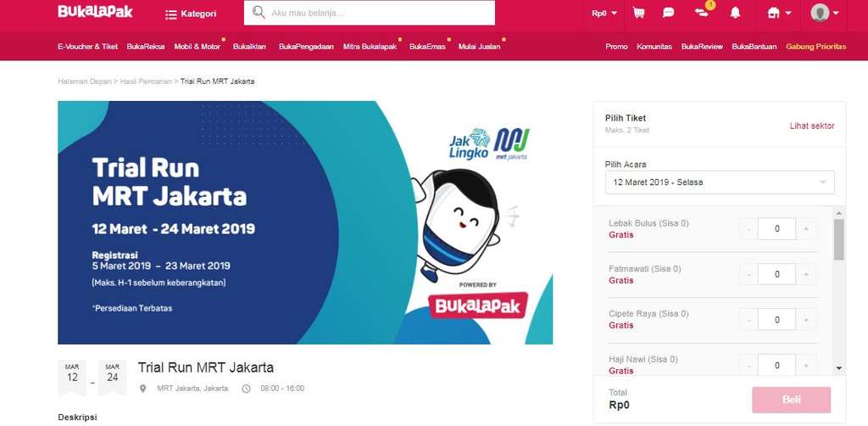This screenshot has width=868, height=426.
Task: Open Mitra Bukalapak link
Action: click(x=370, y=47)
